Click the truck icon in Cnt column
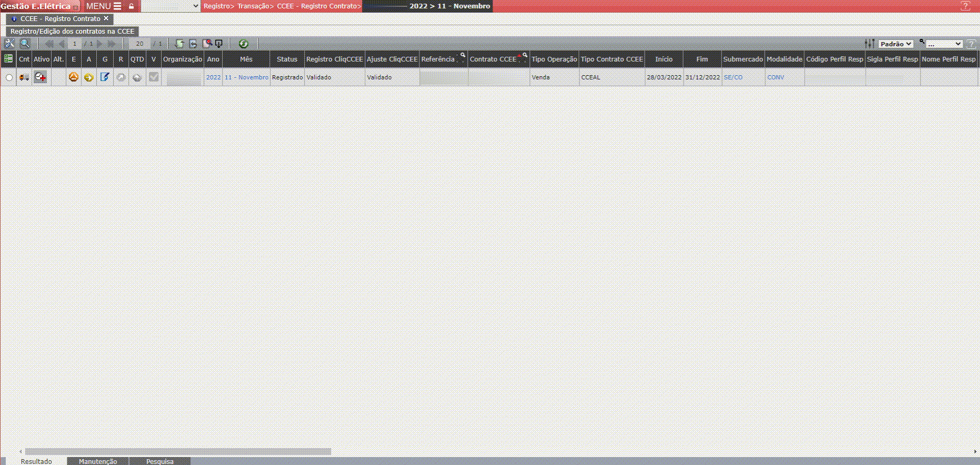Viewport: 980px width, 465px height. [x=24, y=77]
